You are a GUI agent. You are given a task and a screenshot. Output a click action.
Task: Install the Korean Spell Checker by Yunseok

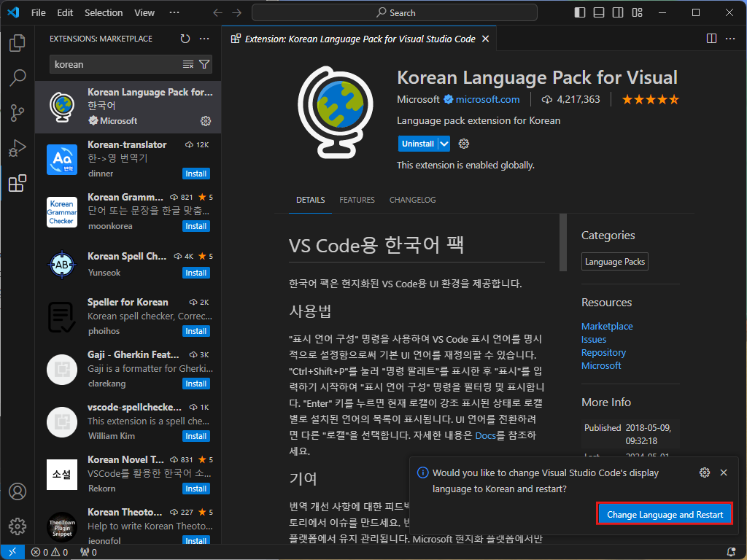[x=196, y=273]
